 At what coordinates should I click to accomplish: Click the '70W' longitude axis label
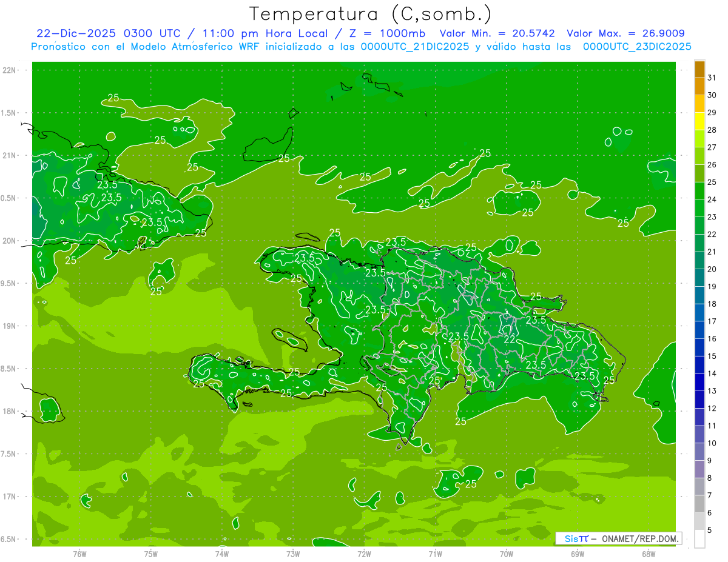(507, 554)
